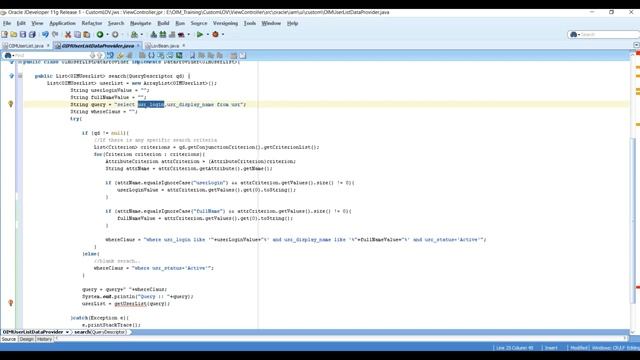Open the Back navigation history dropdown
The height and width of the screenshot is (360, 640).
click(107, 35)
